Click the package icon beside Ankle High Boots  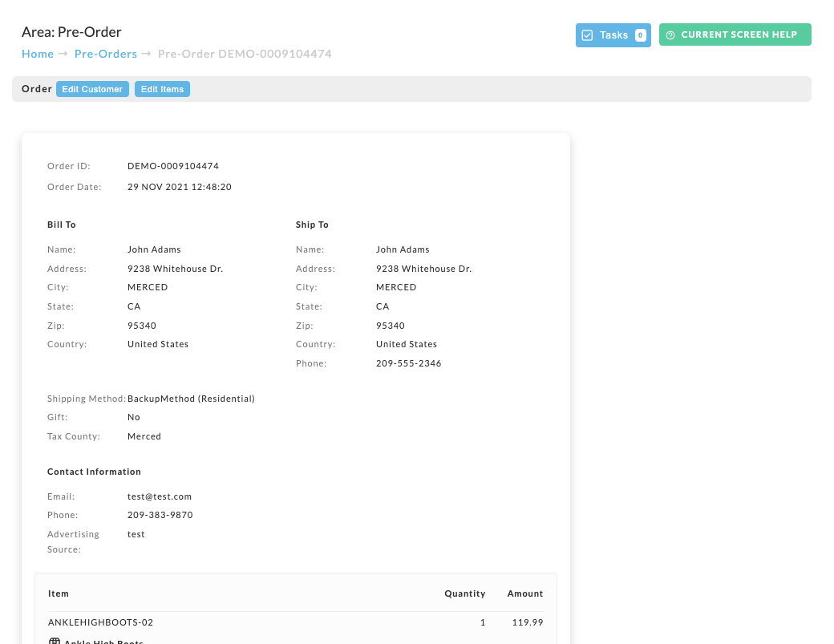[x=55, y=641]
